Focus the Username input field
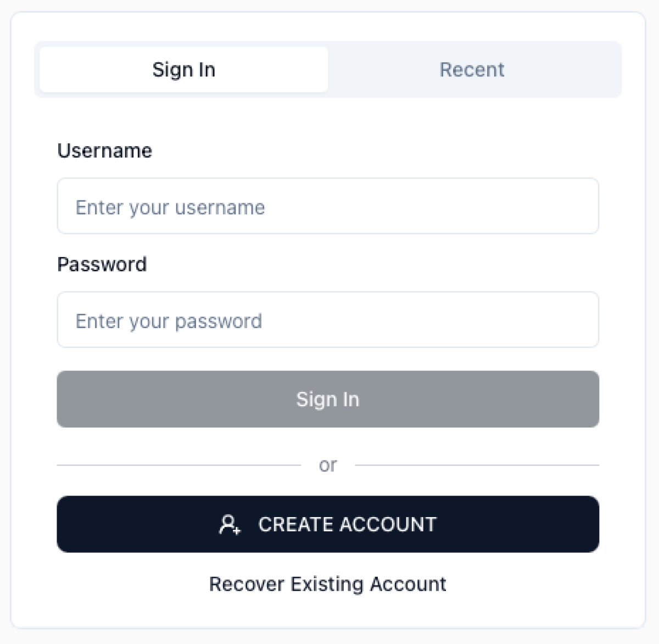The height and width of the screenshot is (644, 659). [x=328, y=206]
